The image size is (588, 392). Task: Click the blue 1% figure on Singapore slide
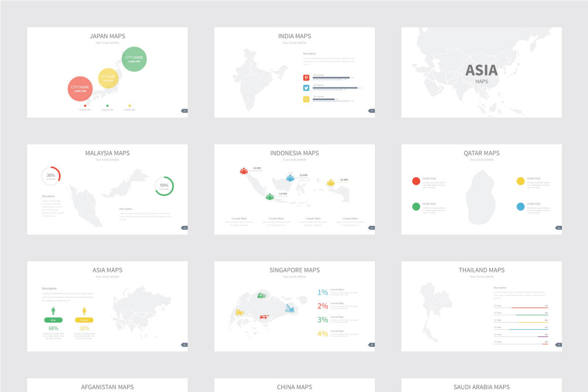pyautogui.click(x=322, y=293)
